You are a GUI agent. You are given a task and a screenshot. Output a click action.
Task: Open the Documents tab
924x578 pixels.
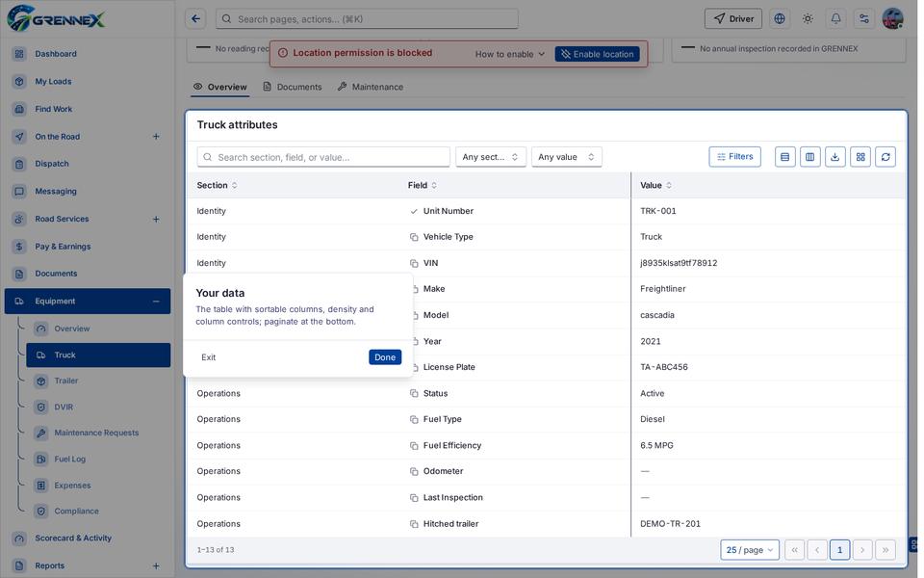(x=293, y=87)
